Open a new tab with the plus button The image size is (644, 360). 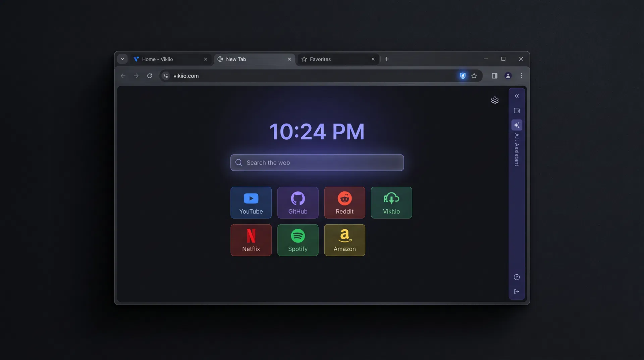386,59
